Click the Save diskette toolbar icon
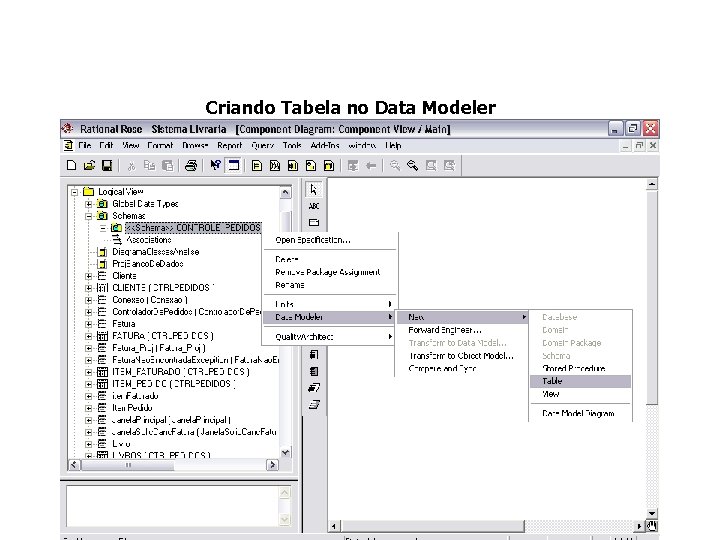720x540 pixels. [x=107, y=165]
